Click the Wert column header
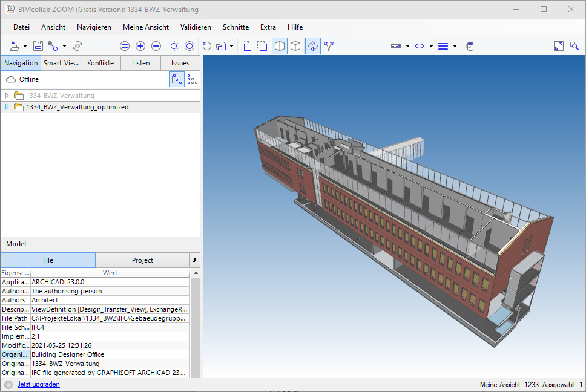586x392 pixels. pyautogui.click(x=110, y=273)
